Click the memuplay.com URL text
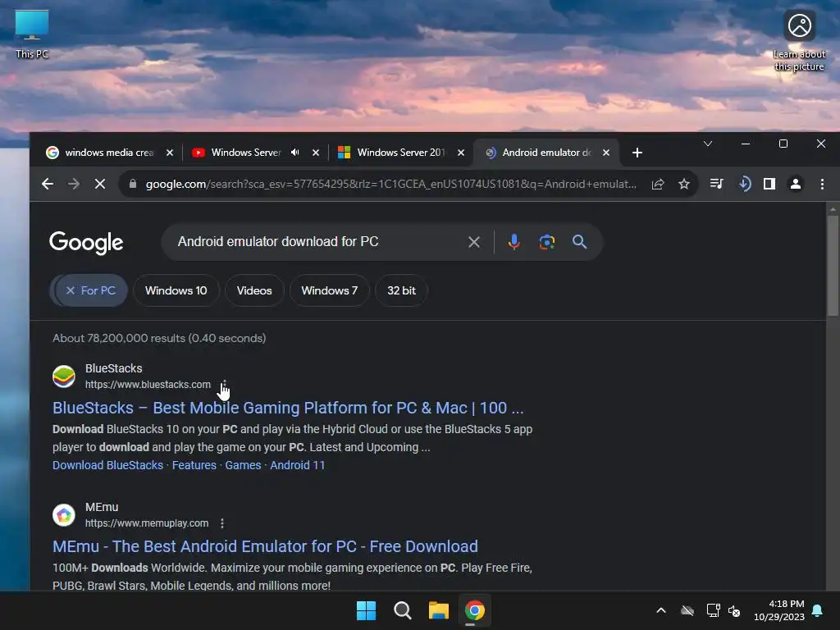Screen dimensions: 840x630 (147, 523)
